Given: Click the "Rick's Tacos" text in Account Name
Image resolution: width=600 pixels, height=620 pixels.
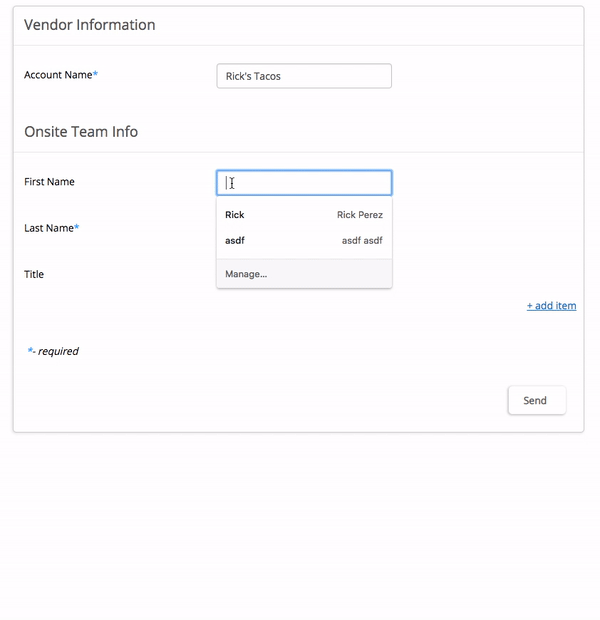Looking at the screenshot, I should pos(253,76).
